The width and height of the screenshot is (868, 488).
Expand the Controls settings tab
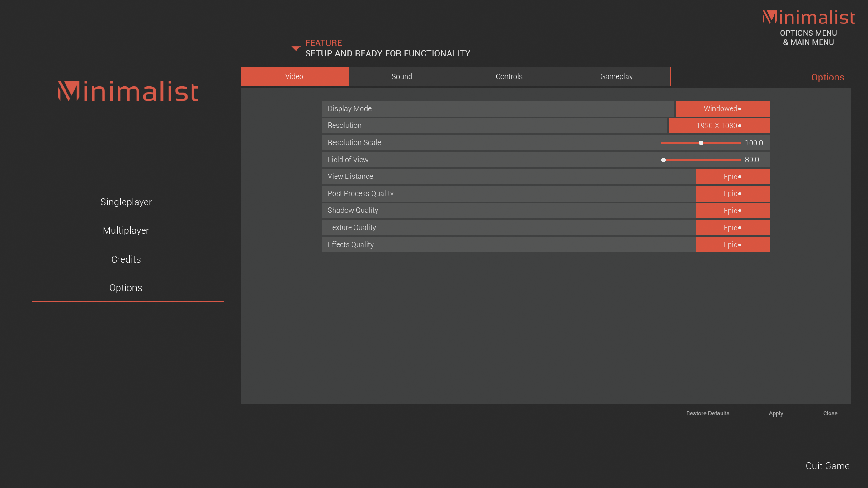tap(509, 76)
